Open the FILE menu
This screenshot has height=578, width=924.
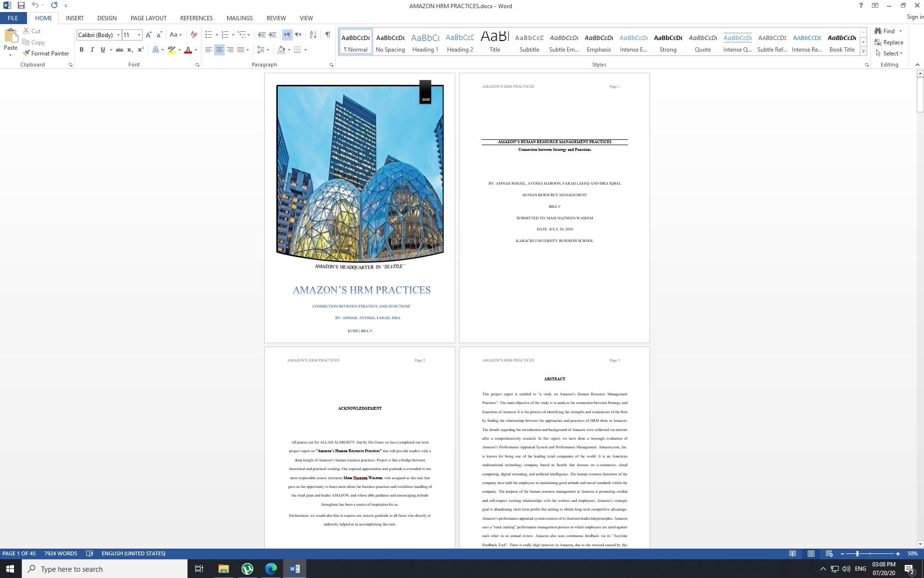click(13, 18)
